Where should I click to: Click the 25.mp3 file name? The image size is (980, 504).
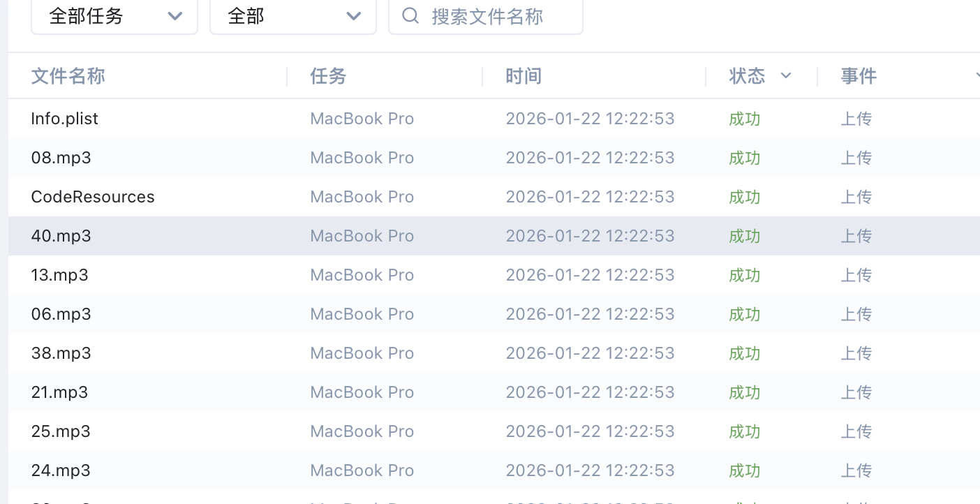(x=61, y=431)
